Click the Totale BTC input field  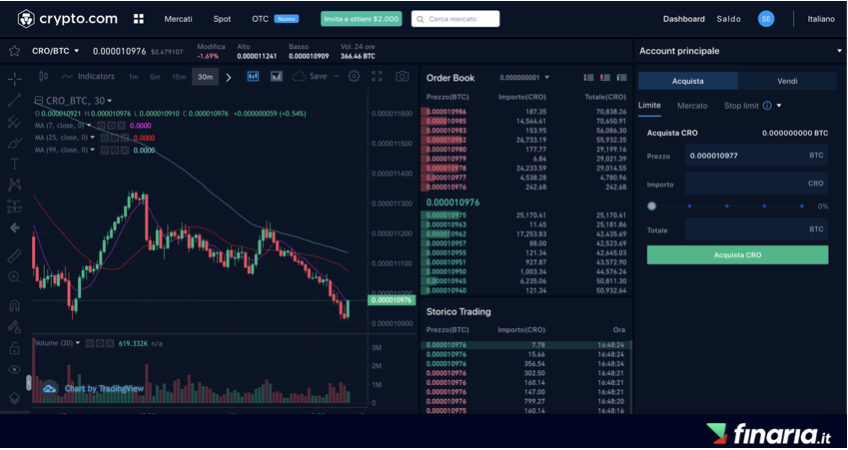pyautogui.click(x=756, y=229)
